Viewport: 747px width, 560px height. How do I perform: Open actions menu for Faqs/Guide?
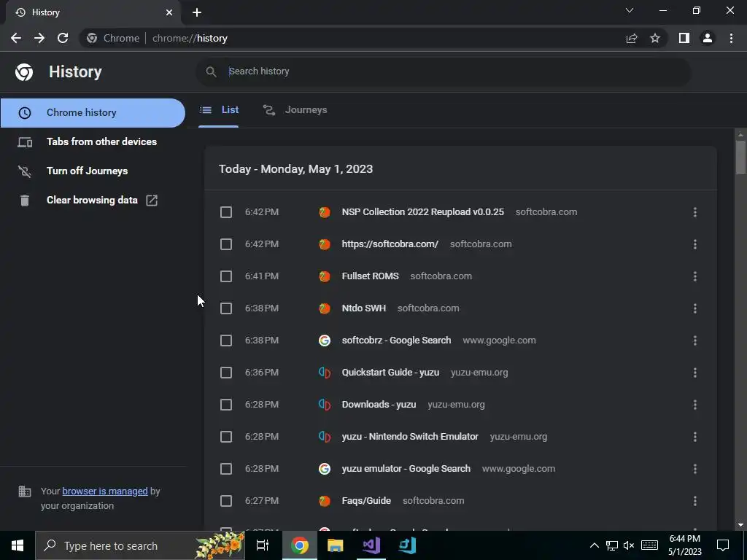[x=695, y=501]
